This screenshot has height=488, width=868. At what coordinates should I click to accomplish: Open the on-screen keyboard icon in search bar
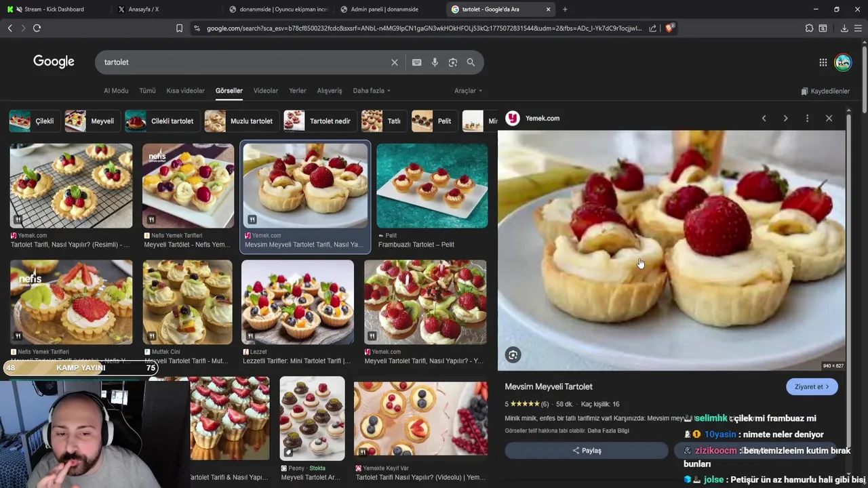[x=417, y=62]
